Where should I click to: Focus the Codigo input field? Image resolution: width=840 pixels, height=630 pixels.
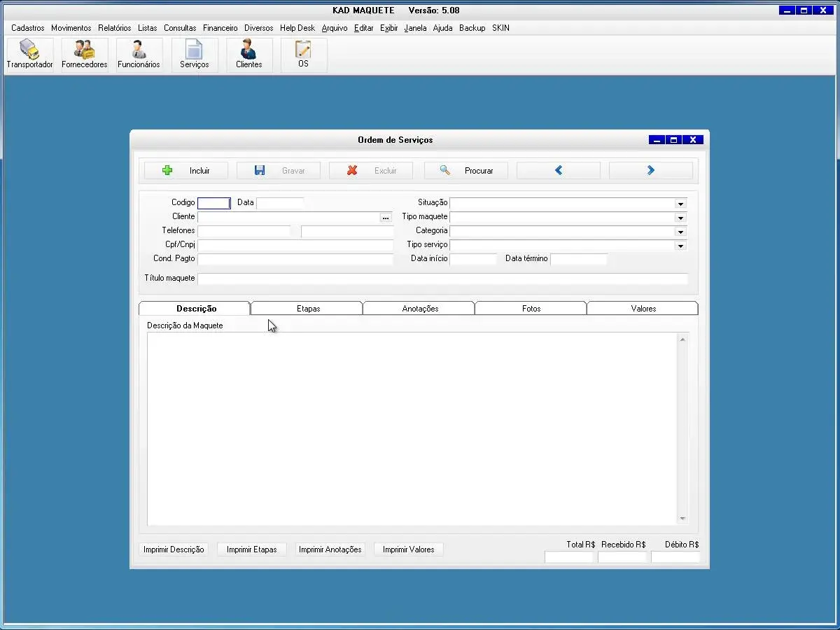(214, 203)
